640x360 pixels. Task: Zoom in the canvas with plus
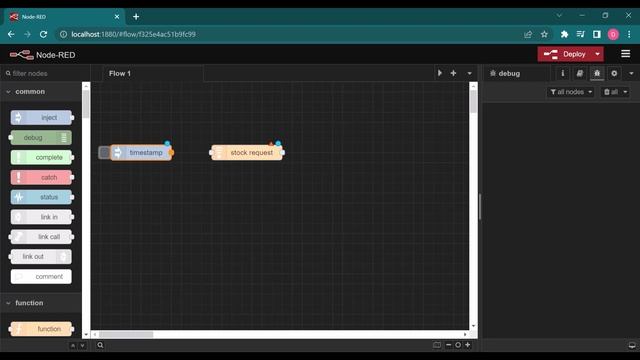(x=468, y=345)
